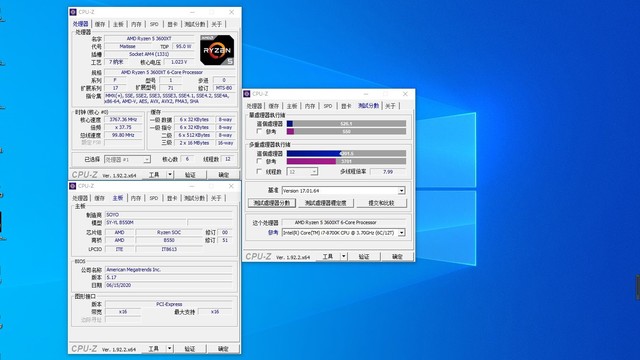Screen dimensions: 640x360
Task: Select 处理器 tab in benchmark window
Action: click(x=254, y=106)
